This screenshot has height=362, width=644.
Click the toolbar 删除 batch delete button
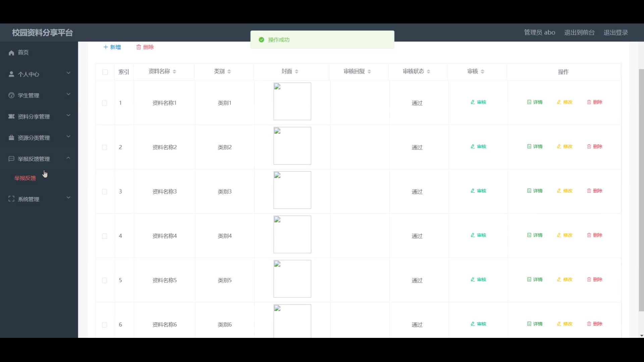pos(145,47)
